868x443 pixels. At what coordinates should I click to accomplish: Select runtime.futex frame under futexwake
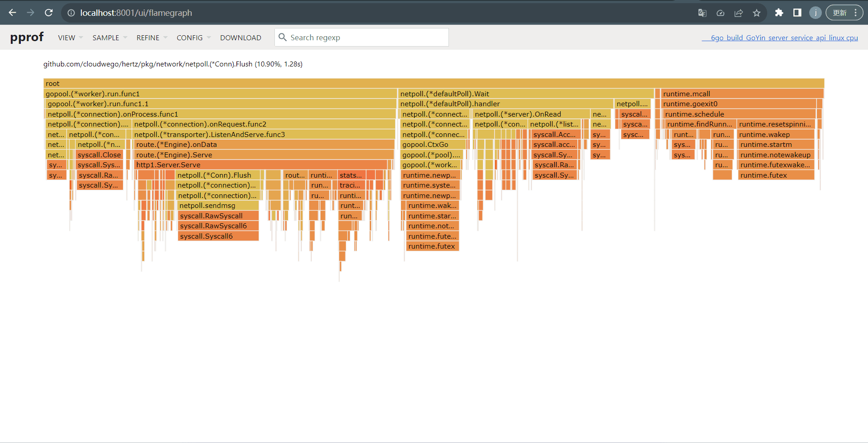pos(776,175)
